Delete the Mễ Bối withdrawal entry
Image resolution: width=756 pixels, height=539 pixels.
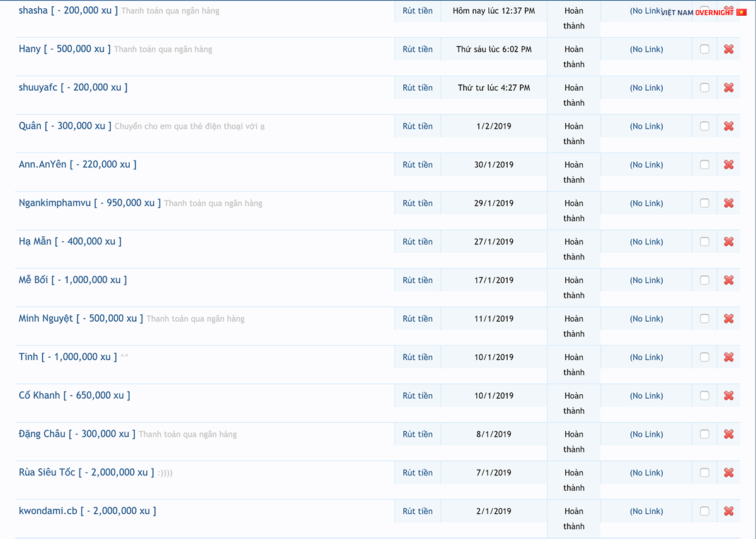coord(729,280)
